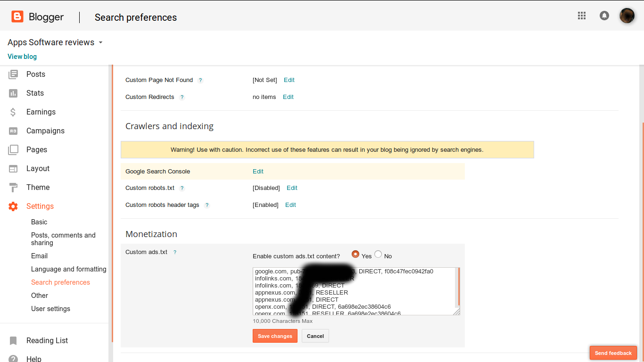The height and width of the screenshot is (362, 644).
Task: Go to Other settings
Action: pos(40,296)
